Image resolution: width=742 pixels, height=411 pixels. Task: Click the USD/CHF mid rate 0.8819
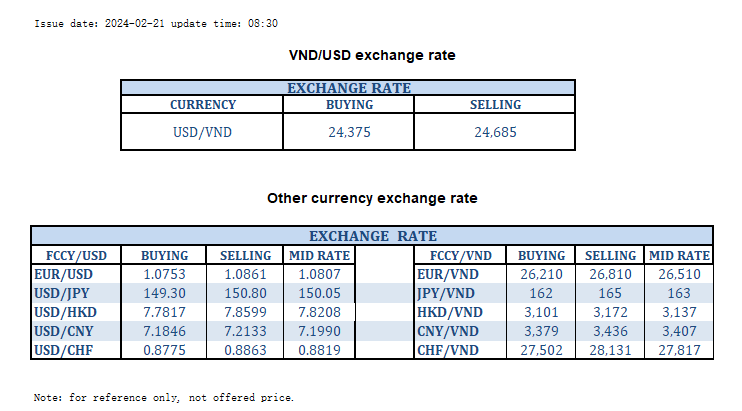tap(320, 350)
